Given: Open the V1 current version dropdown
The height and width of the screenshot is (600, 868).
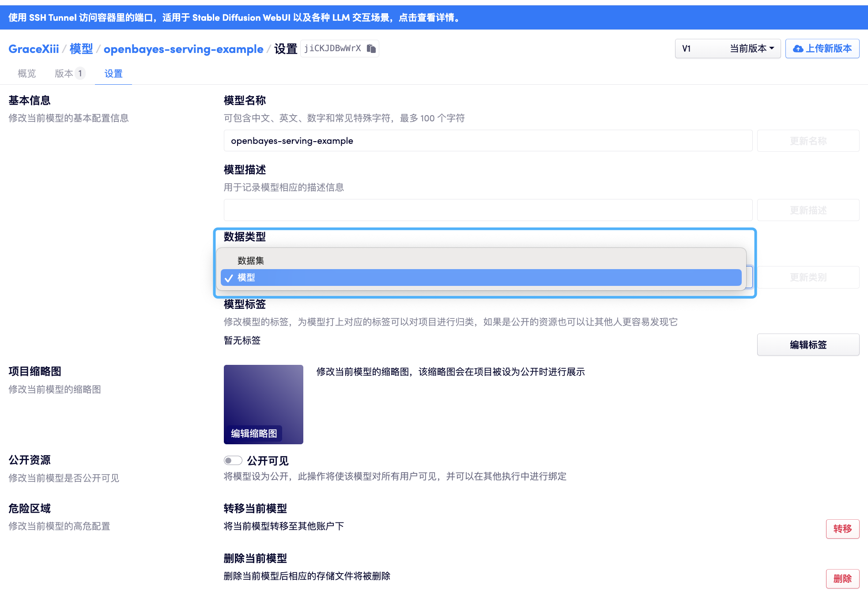Looking at the screenshot, I should pyautogui.click(x=727, y=49).
